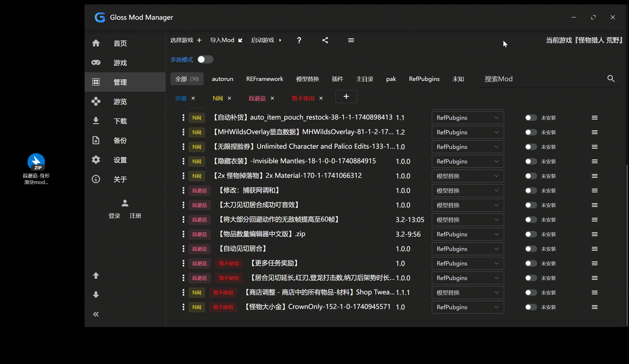The image size is (629, 364).
Task: Remove the 踩蘑菇 tag filter
Action: coord(272,98)
